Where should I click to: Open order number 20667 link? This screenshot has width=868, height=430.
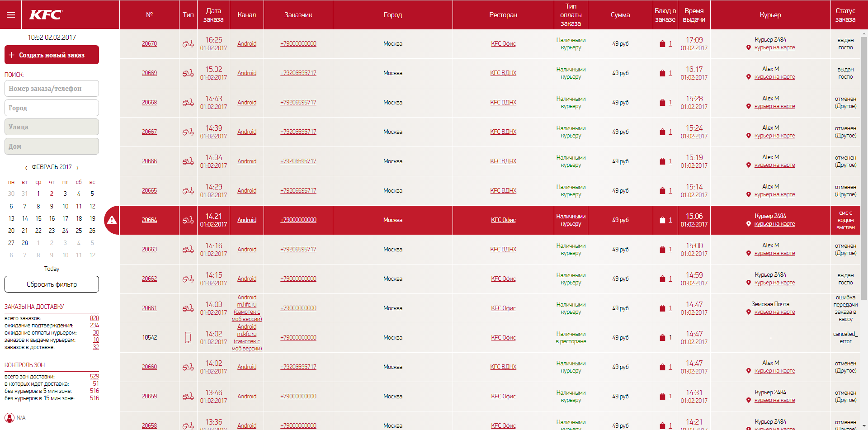tap(149, 132)
